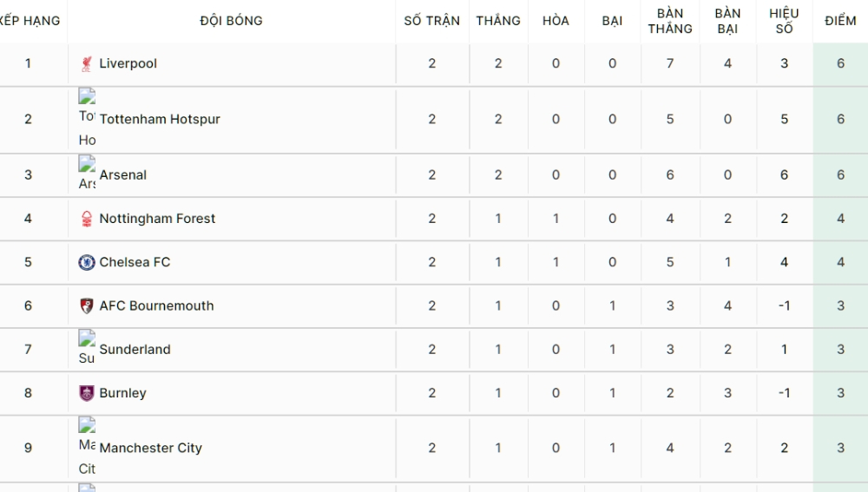Open the Liverpool team name link
The width and height of the screenshot is (868, 492).
pyautogui.click(x=128, y=63)
